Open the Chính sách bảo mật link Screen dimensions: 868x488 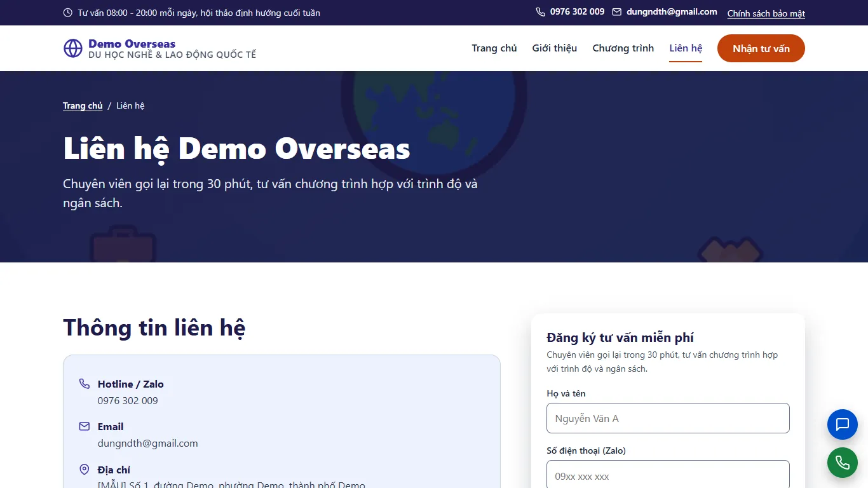pyautogui.click(x=766, y=13)
